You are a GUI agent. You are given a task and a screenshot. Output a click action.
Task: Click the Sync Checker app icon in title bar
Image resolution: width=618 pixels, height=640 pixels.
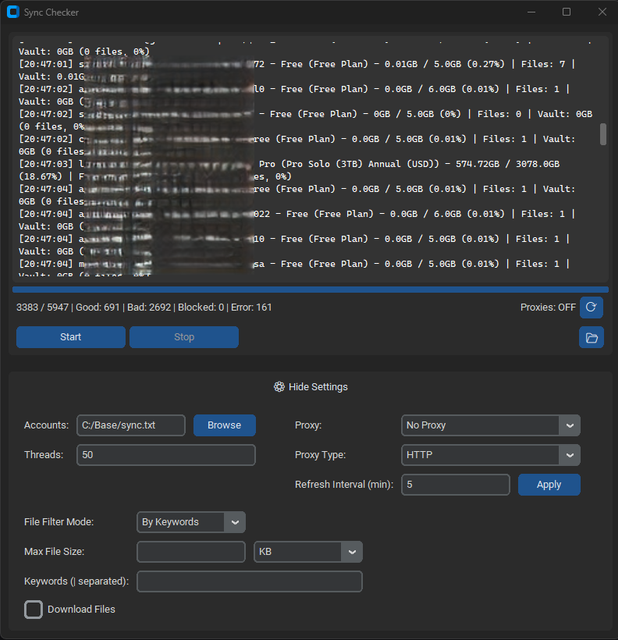click(12, 12)
